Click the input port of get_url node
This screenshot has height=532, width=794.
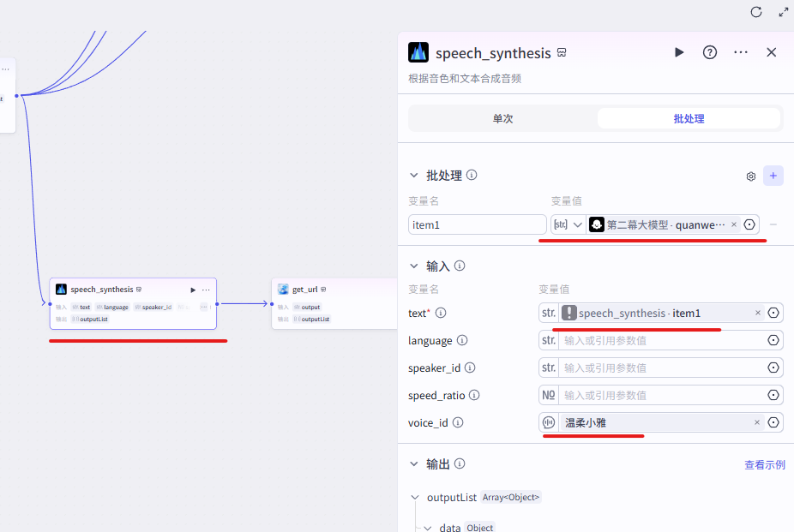pos(272,304)
